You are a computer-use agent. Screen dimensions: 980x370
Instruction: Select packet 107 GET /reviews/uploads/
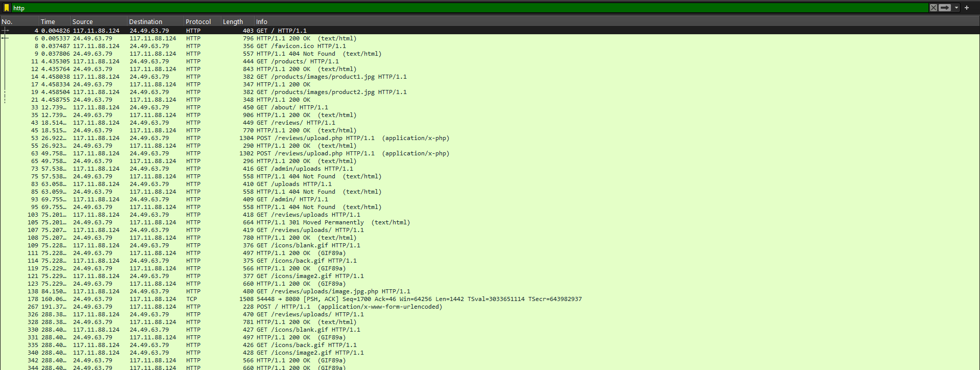click(490, 230)
